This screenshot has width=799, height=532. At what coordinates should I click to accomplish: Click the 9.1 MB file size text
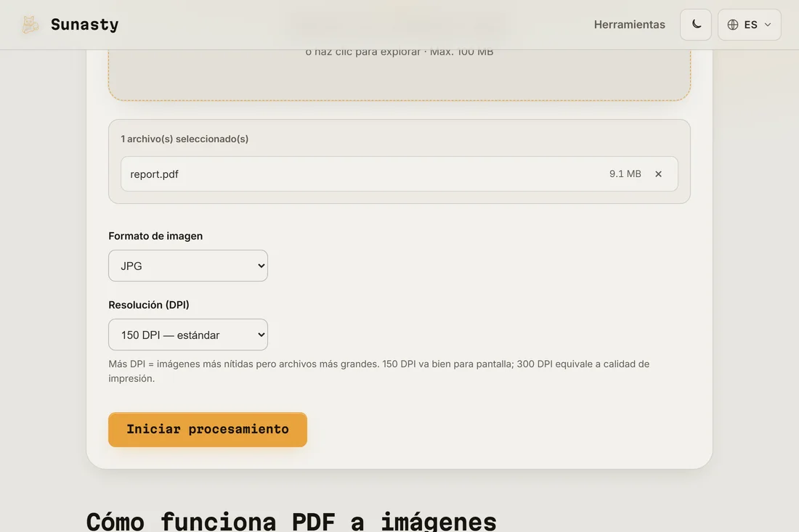625,174
